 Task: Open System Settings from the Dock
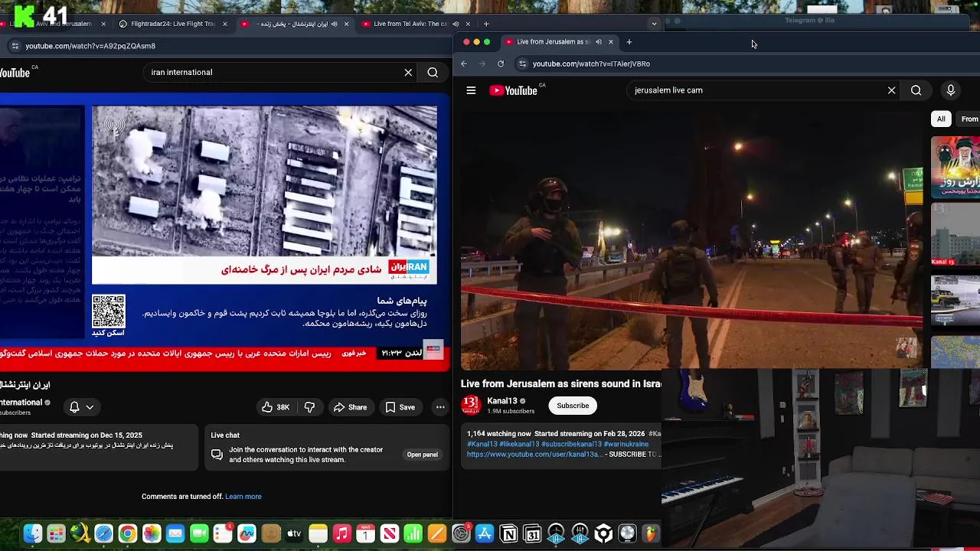pyautogui.click(x=461, y=533)
